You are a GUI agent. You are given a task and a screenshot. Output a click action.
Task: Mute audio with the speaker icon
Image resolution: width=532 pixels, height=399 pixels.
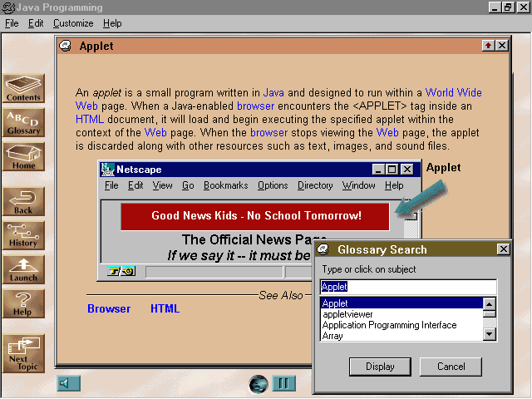[x=68, y=383]
